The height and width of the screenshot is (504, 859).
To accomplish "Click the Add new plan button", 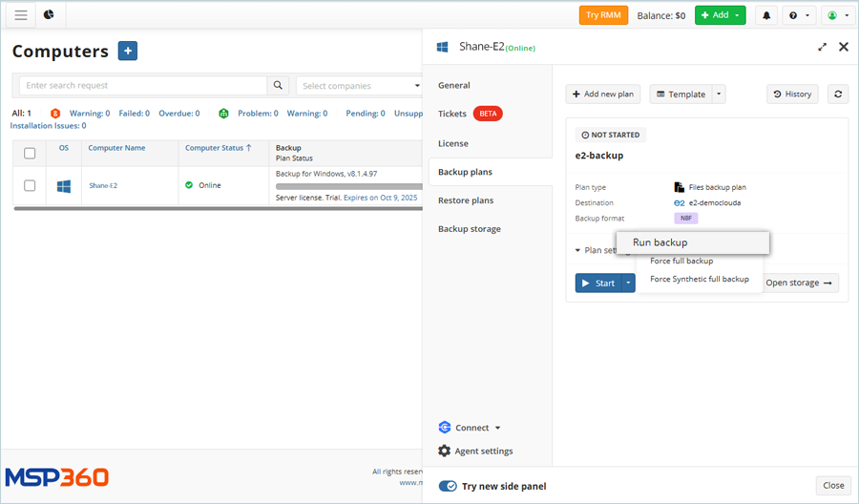I will tap(602, 94).
